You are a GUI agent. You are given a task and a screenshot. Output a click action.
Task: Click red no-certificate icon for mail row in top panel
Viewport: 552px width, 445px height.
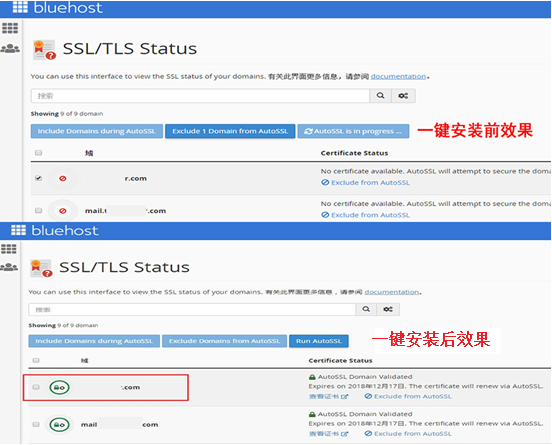coord(63,211)
